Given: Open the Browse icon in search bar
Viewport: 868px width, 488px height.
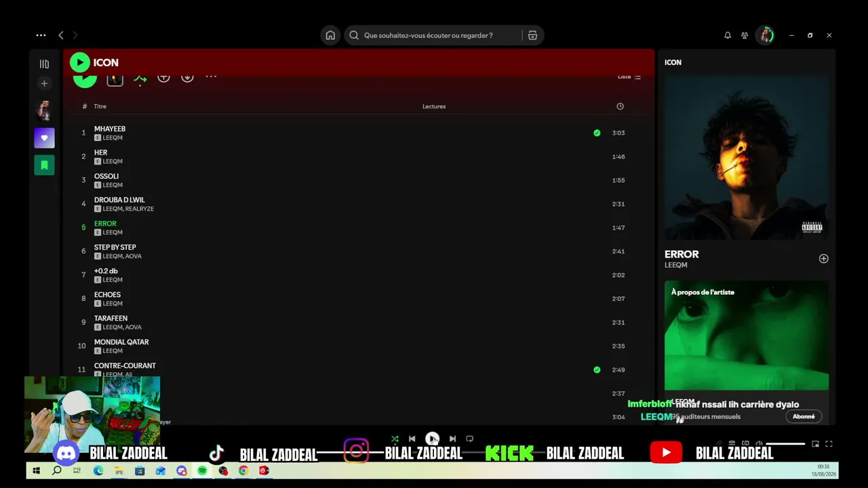Looking at the screenshot, I should 533,35.
